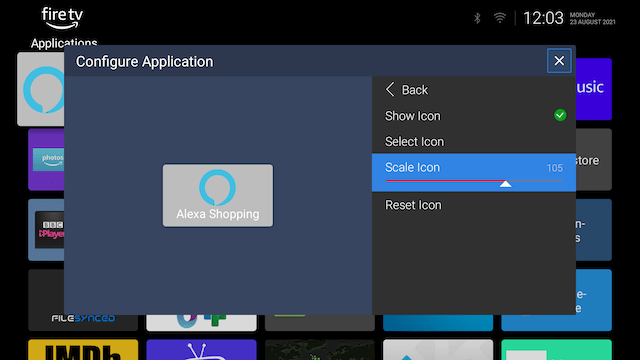Open the Appstore tile behind dialog
640x360 pixels.
click(x=593, y=160)
